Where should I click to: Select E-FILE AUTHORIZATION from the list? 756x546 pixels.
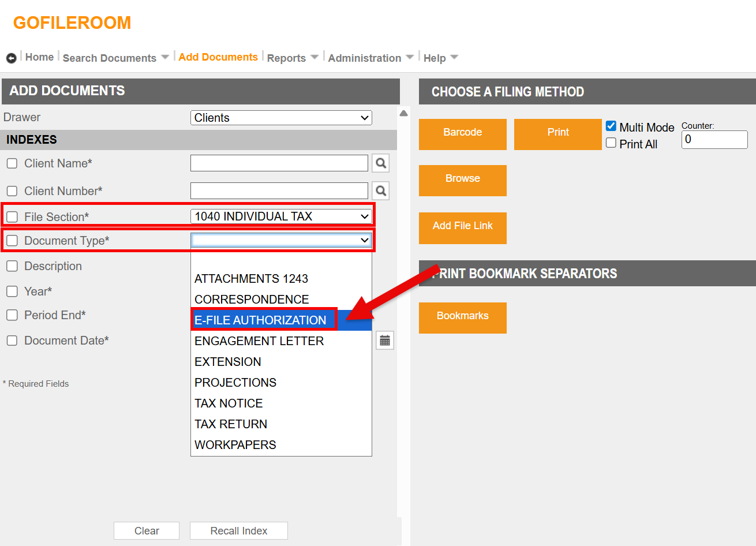261,320
